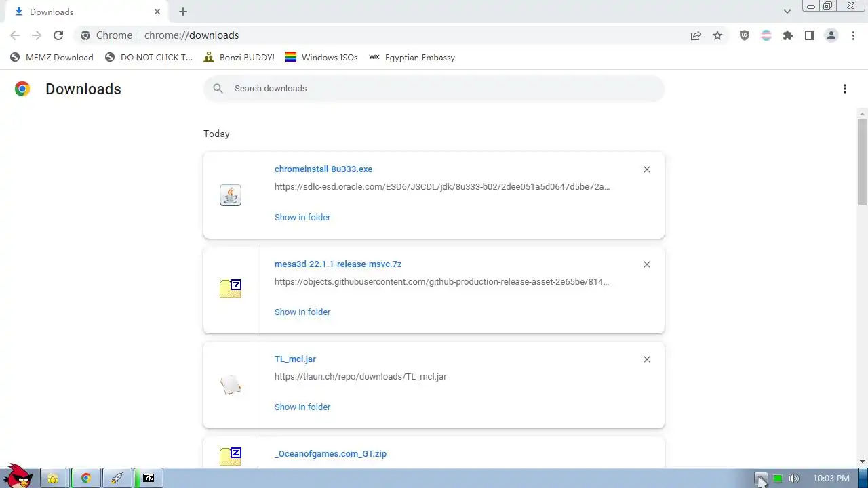
Task: Open the DO NOT CLICK T... bookmark
Action: pyautogui.click(x=149, y=58)
